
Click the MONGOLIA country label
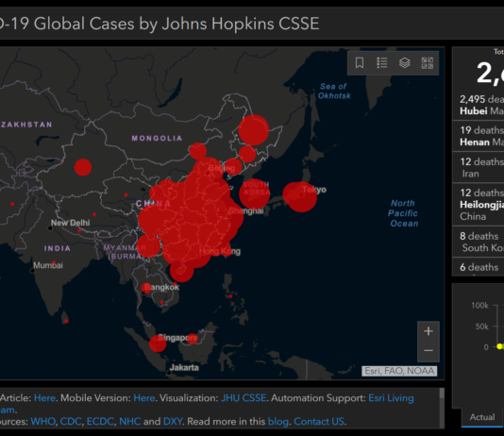(x=157, y=138)
